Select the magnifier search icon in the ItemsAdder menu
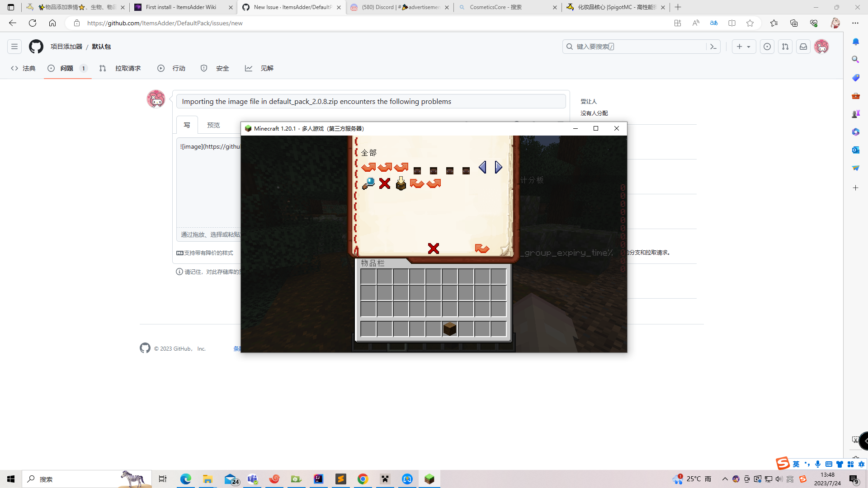 coord(368,183)
